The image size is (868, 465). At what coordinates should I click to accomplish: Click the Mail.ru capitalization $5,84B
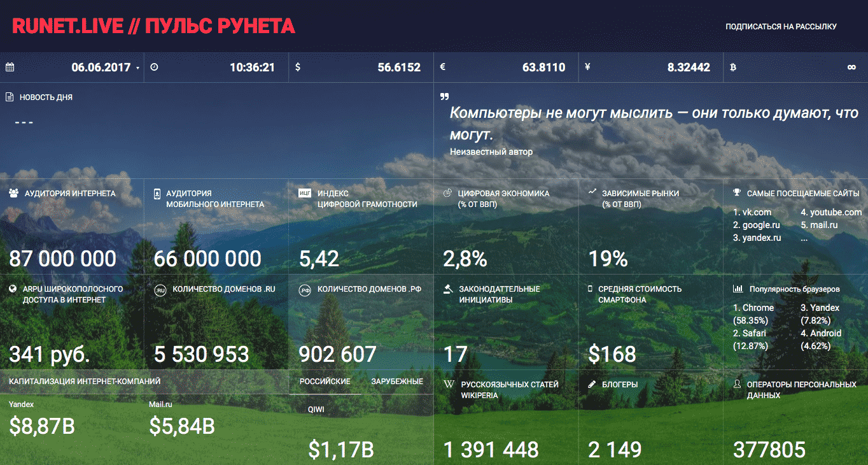[182, 427]
